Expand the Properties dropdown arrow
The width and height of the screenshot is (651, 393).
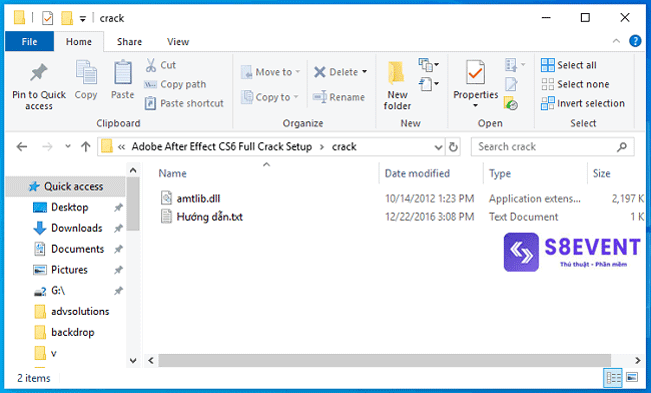[475, 106]
